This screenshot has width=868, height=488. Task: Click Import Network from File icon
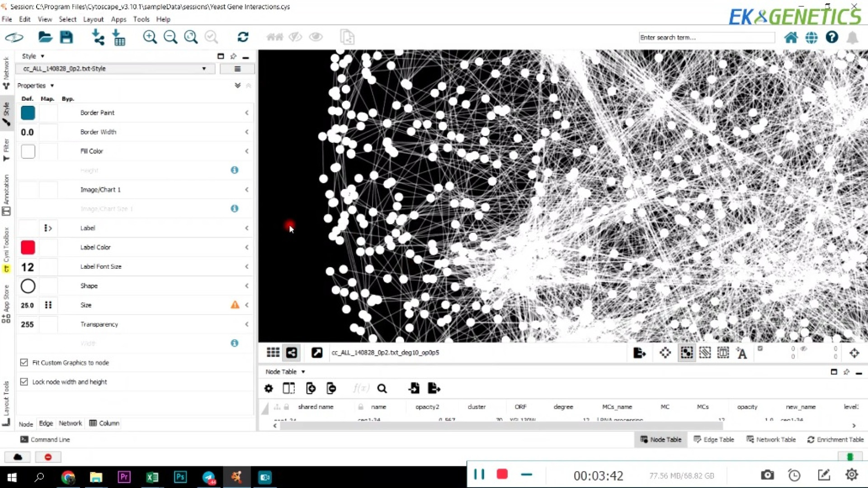[x=98, y=37]
